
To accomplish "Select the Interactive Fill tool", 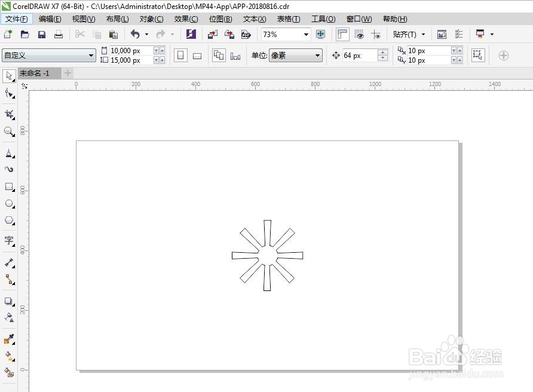I will tap(9, 356).
